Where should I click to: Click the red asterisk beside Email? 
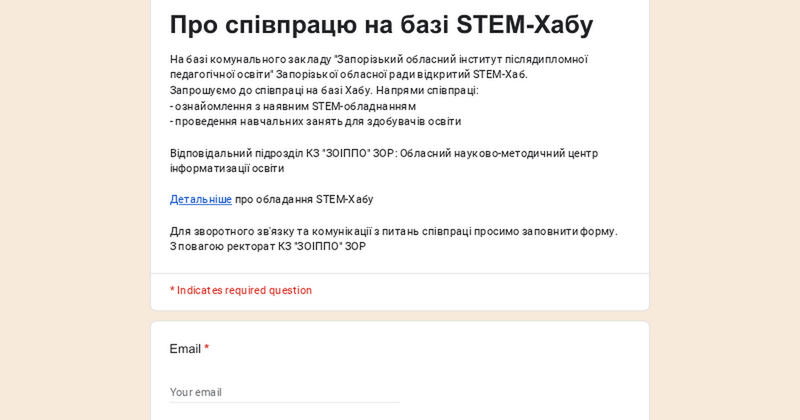click(207, 348)
